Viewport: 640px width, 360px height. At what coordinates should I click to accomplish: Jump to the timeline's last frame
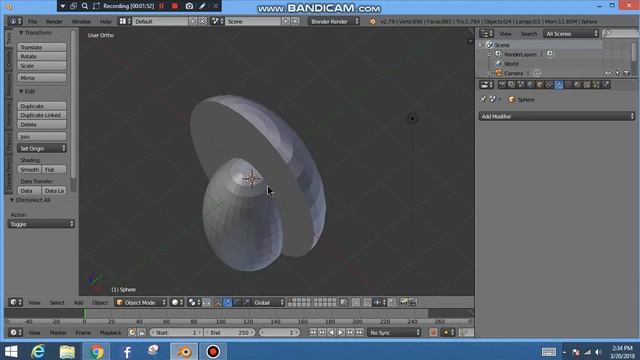click(360, 333)
